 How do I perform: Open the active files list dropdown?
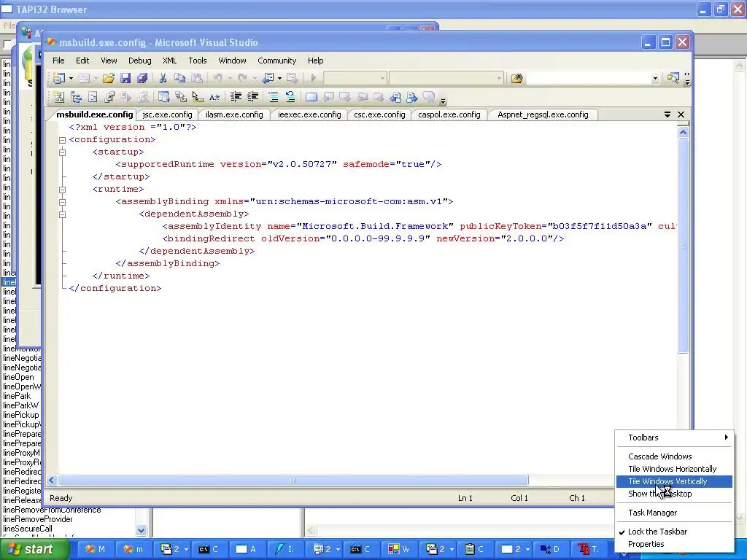[667, 114]
